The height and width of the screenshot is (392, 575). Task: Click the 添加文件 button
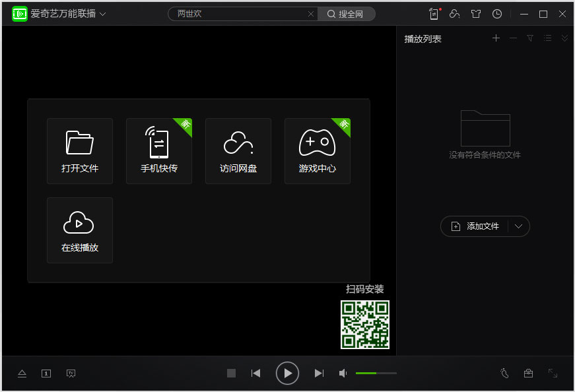pos(476,226)
